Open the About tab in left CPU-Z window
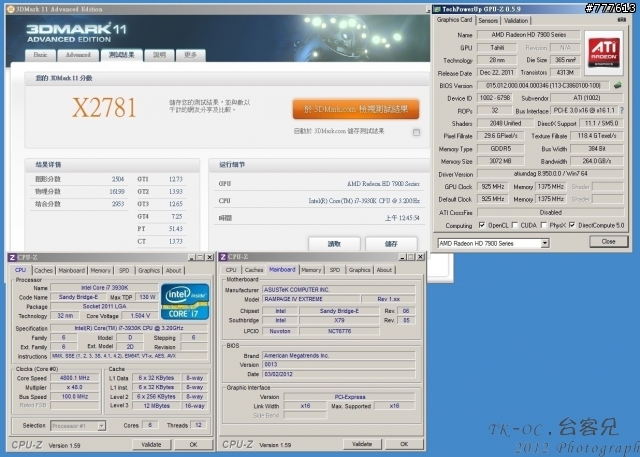Viewport: 640px width, 457px height. click(173, 271)
